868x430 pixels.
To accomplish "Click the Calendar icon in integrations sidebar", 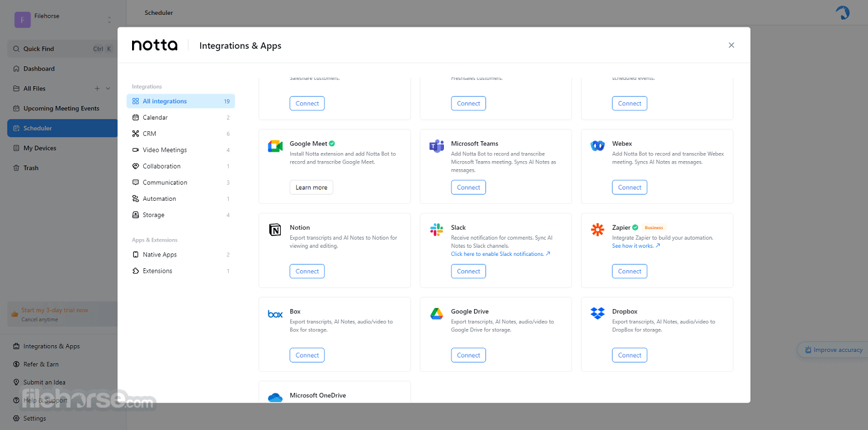I will (136, 118).
